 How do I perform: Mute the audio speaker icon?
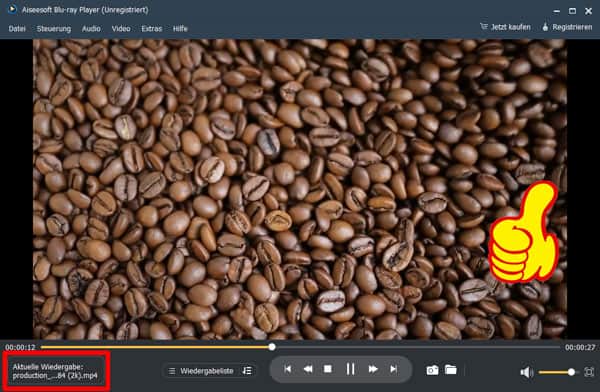(527, 372)
